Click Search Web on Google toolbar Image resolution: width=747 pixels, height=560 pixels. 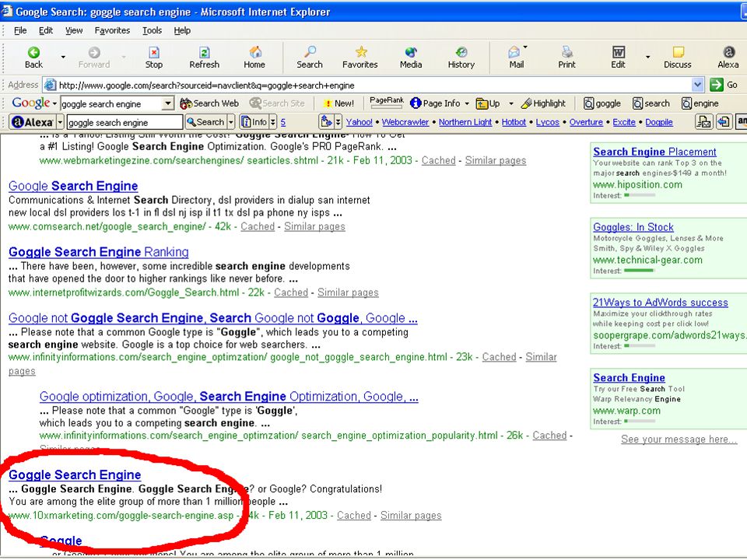209,103
